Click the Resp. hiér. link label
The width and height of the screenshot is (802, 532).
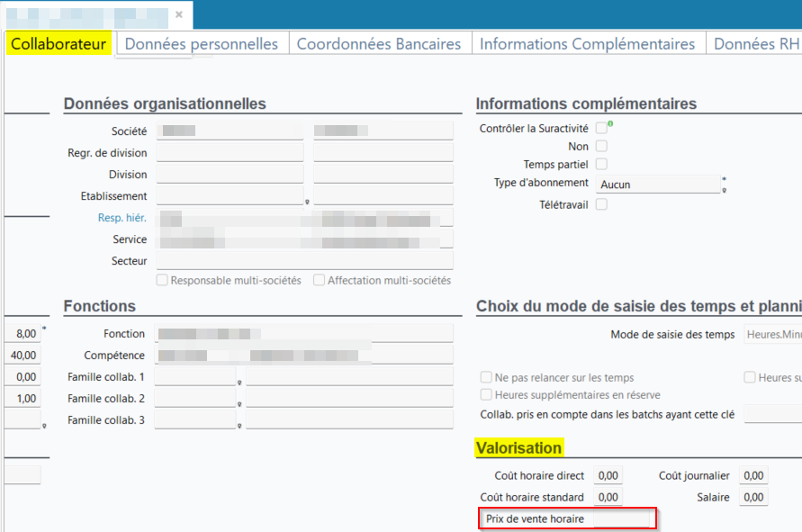tap(122, 218)
